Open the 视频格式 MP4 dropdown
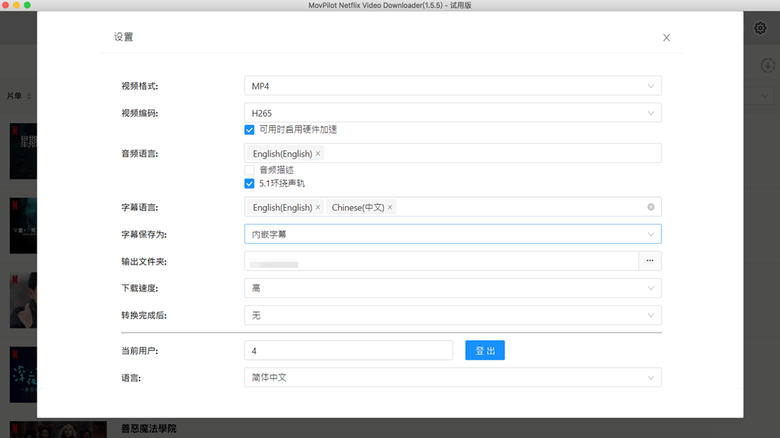This screenshot has height=438, width=780. coord(453,86)
